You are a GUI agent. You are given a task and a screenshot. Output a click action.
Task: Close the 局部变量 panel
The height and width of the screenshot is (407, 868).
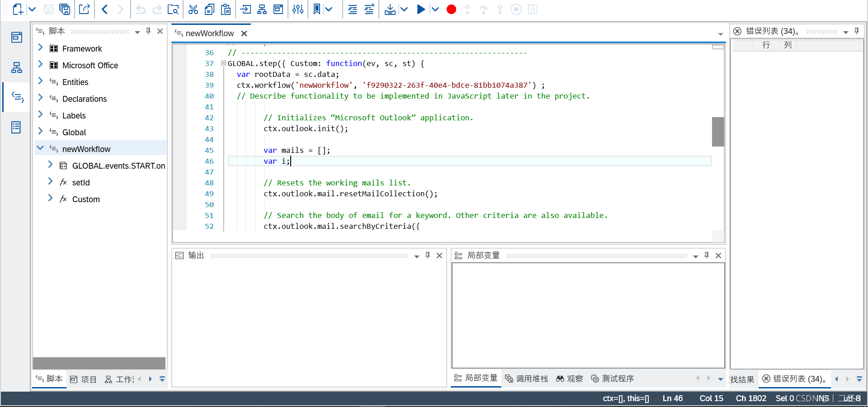(718, 256)
